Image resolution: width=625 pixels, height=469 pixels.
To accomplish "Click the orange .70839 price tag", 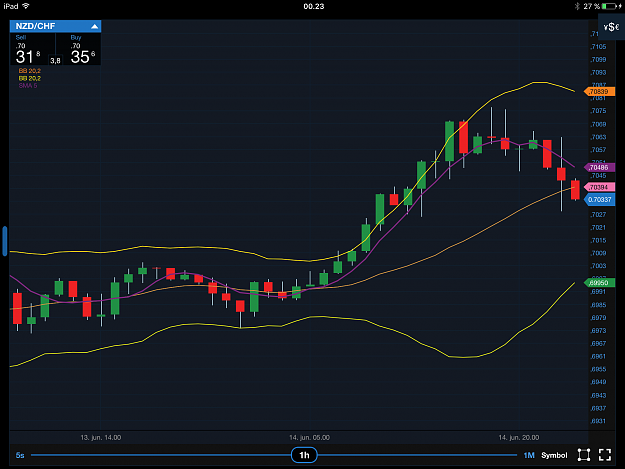I will 599,92.
